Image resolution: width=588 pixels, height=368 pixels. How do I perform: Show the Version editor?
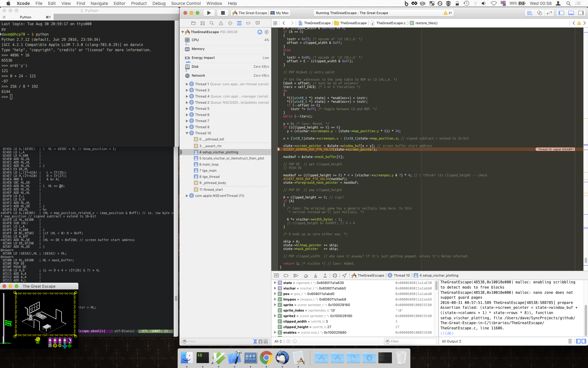click(x=549, y=13)
